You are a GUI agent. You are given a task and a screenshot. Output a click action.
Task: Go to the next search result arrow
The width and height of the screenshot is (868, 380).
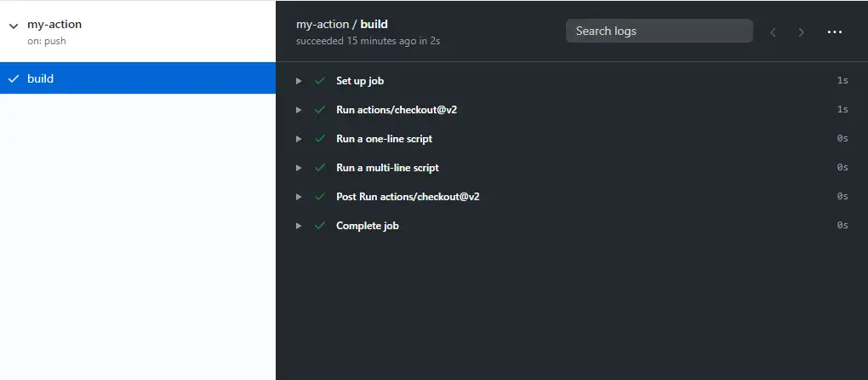pyautogui.click(x=801, y=32)
